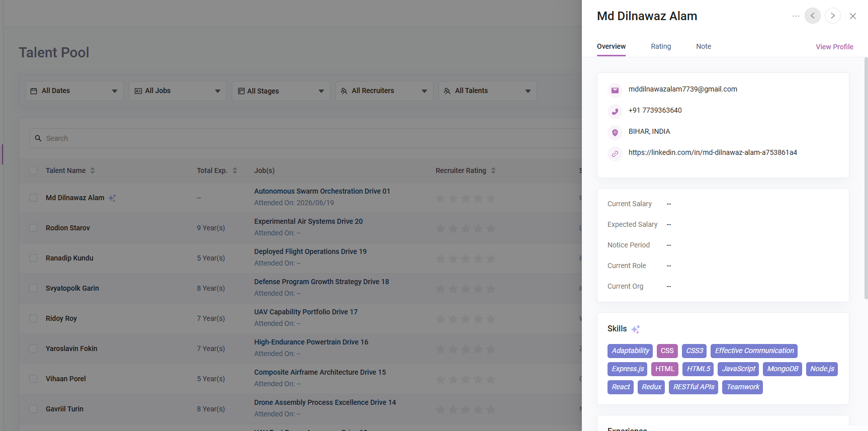Click the mddilnawazalam7739@gmail.com email address

(x=683, y=89)
